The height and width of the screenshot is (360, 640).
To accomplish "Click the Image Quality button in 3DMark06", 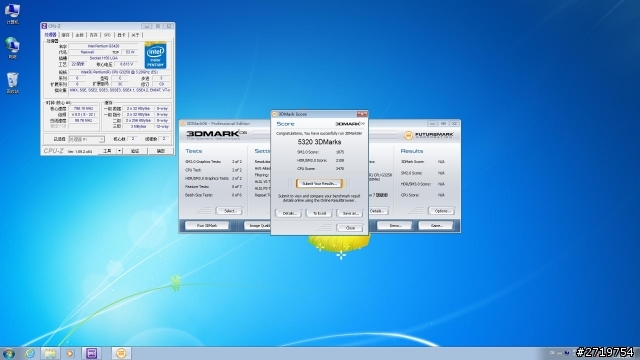I will [258, 225].
